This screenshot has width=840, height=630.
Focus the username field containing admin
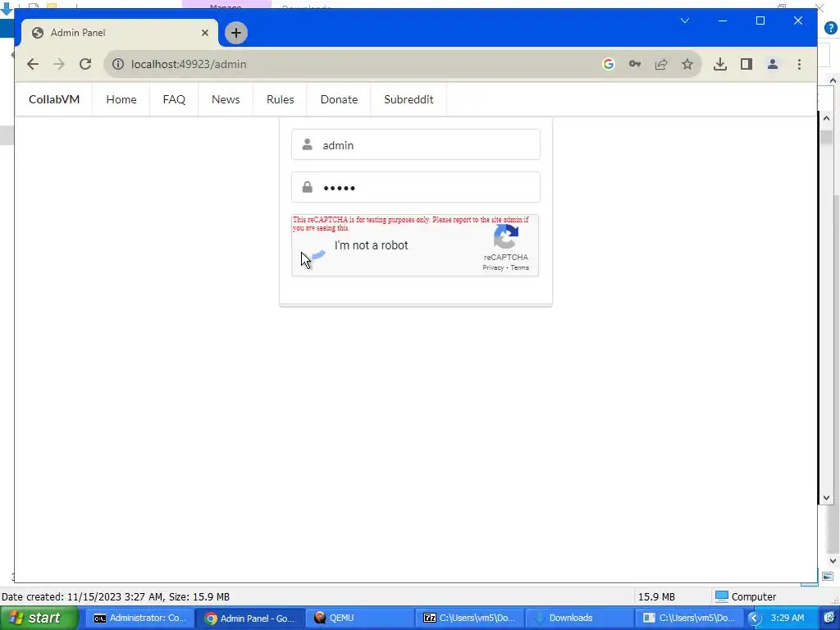(416, 144)
